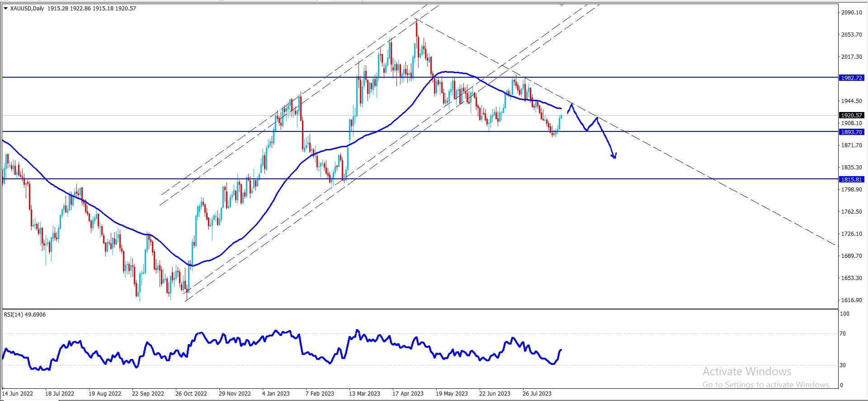
Task: Click the 19 Aug 2022 date label
Action: pos(105,394)
